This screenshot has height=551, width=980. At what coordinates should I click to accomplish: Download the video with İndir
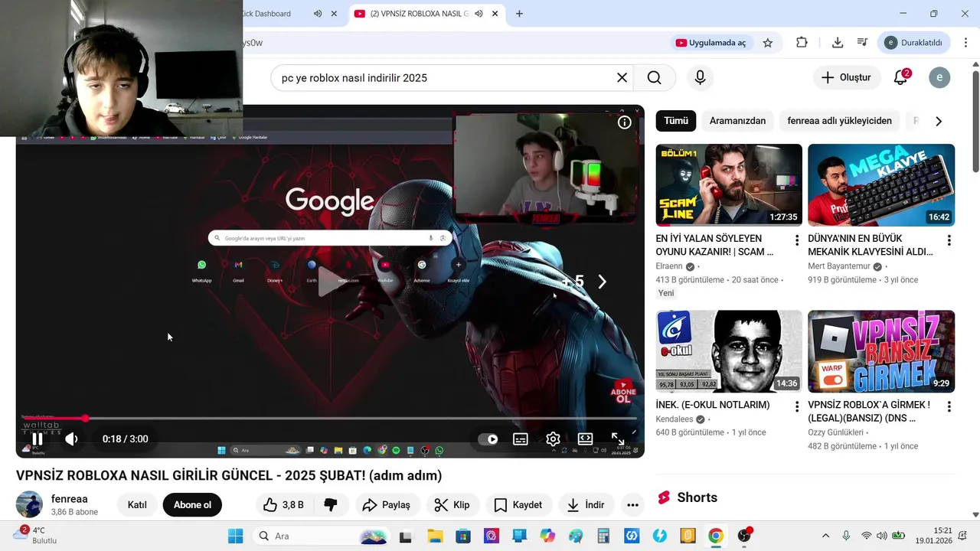(x=586, y=504)
